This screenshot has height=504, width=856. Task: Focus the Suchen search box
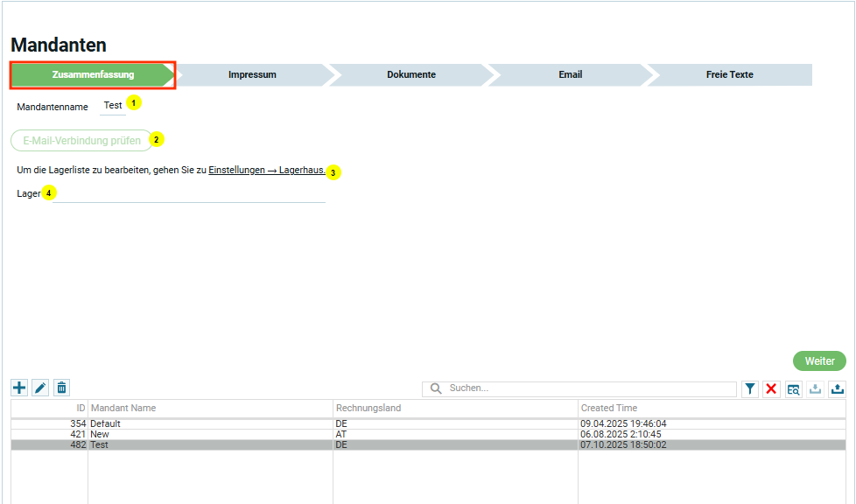pyautogui.click(x=586, y=388)
